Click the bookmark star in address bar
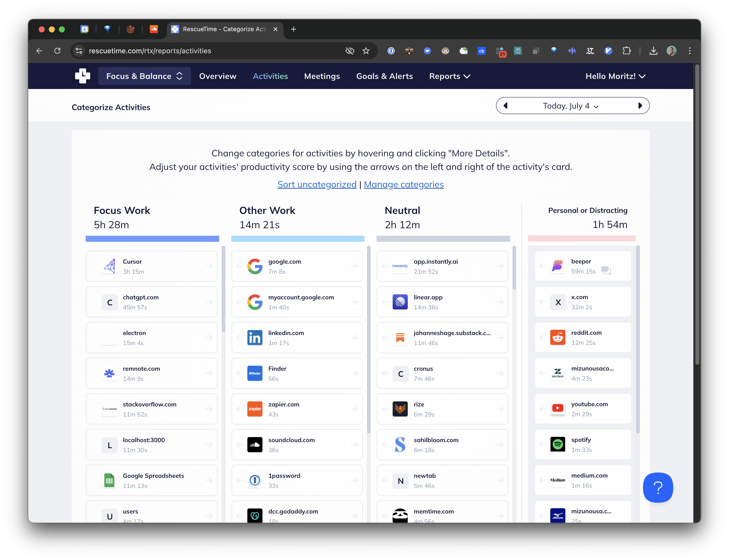Viewport: 729px width, 560px height. [x=366, y=51]
